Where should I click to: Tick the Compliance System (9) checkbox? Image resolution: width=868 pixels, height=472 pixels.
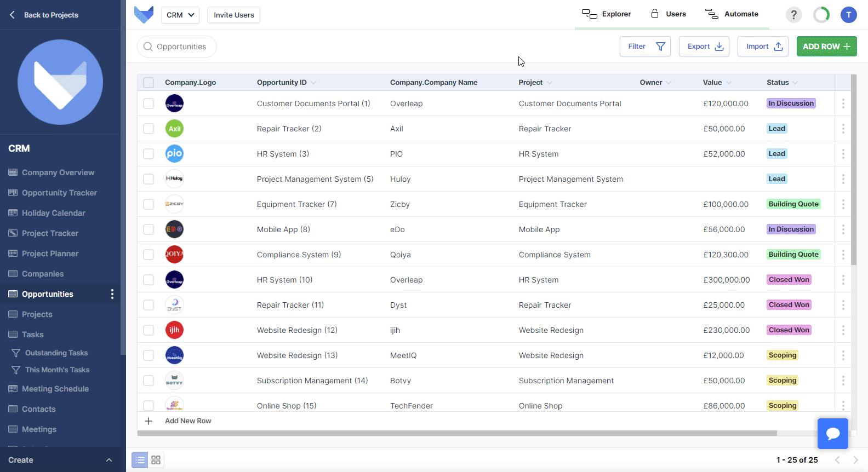[x=149, y=255]
